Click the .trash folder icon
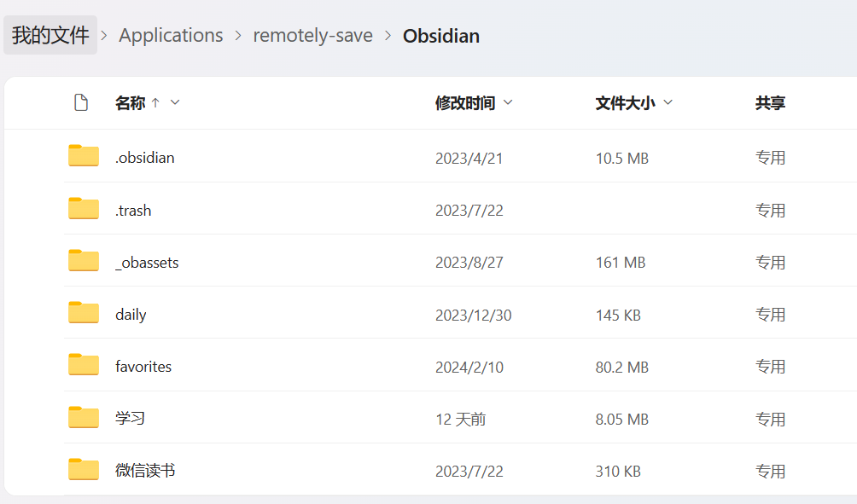Viewport: 857px width, 504px height. point(84,209)
